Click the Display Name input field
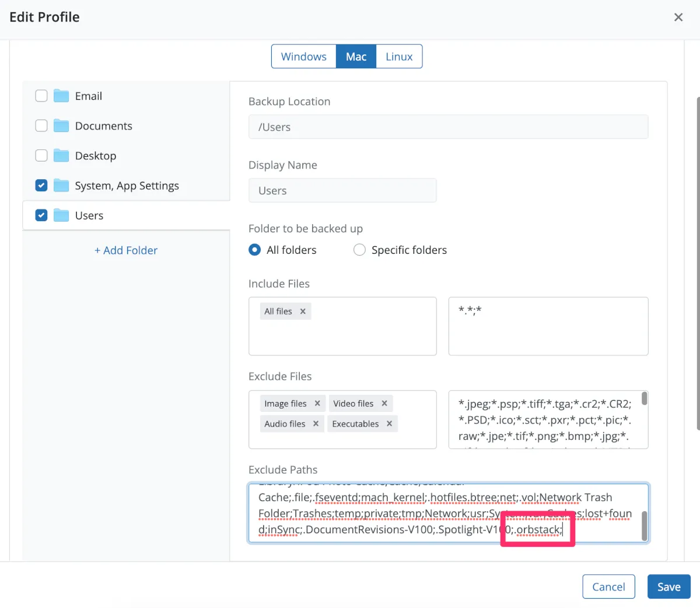 342,191
